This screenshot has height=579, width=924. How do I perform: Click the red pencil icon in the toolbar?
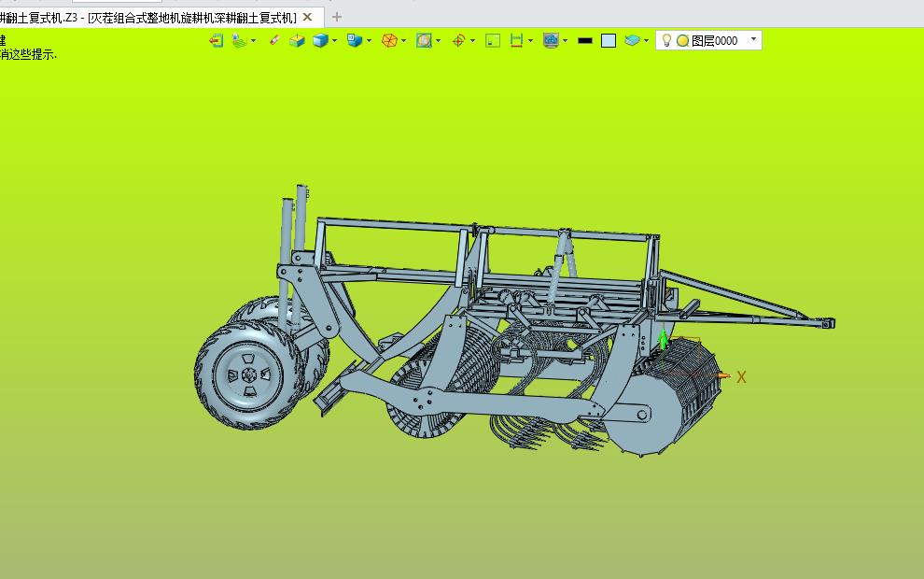(x=273, y=40)
